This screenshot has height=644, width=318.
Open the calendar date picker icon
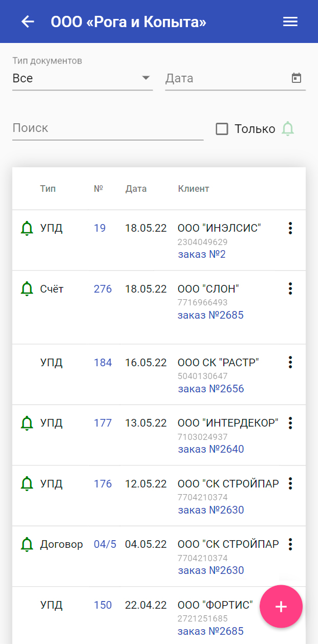[296, 78]
